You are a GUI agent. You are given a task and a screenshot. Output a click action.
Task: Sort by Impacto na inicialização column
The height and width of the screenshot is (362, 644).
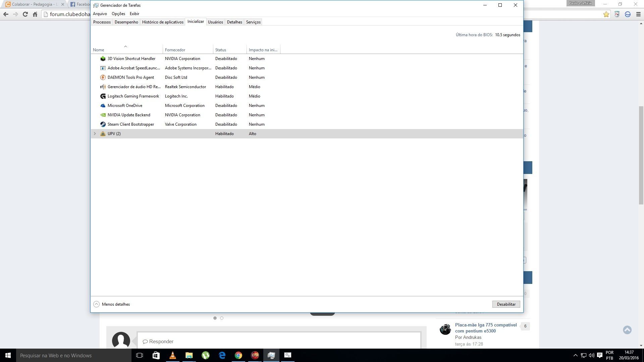click(263, 50)
